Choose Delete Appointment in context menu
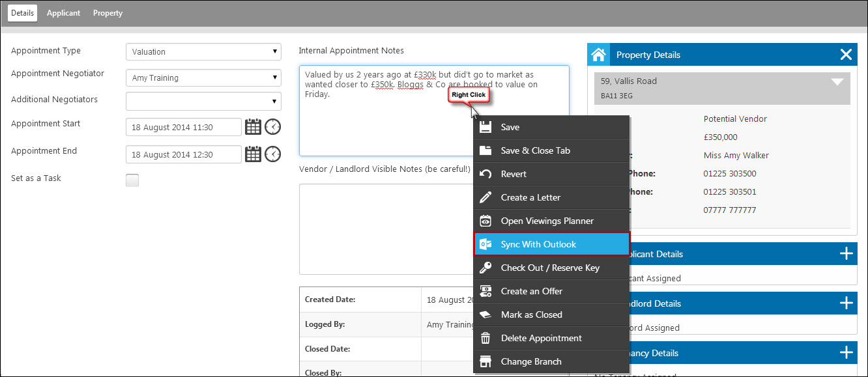The image size is (868, 377). (551, 338)
